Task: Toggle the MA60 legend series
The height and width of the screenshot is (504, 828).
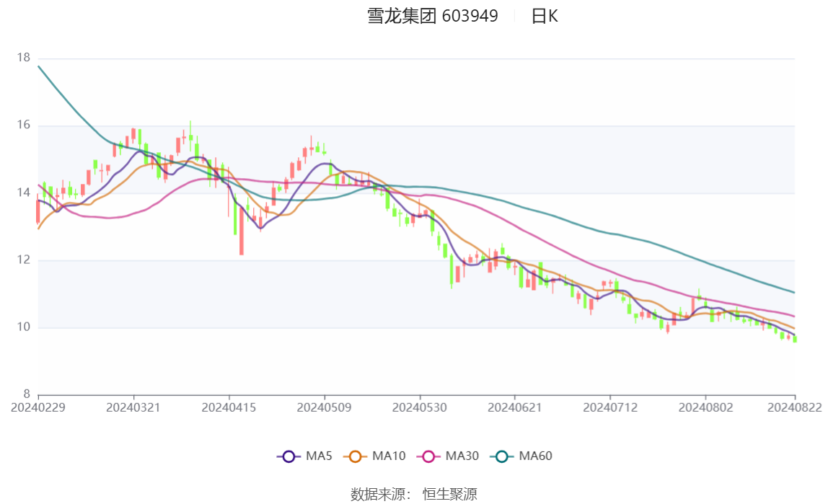Action: (521, 456)
